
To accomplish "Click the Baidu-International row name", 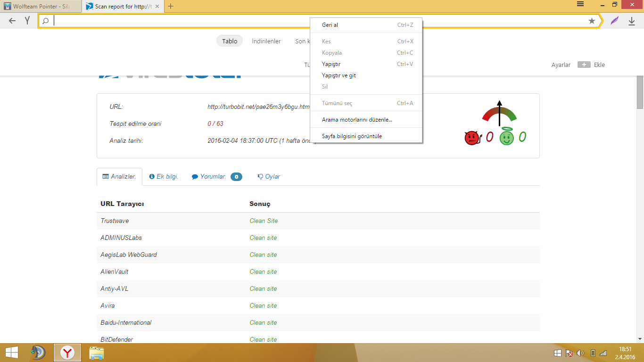I will pos(126,322).
